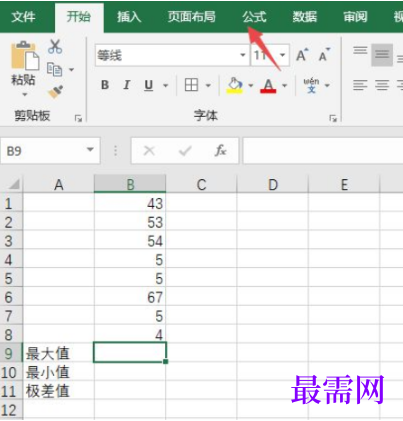Toggle underline formatting

click(149, 85)
